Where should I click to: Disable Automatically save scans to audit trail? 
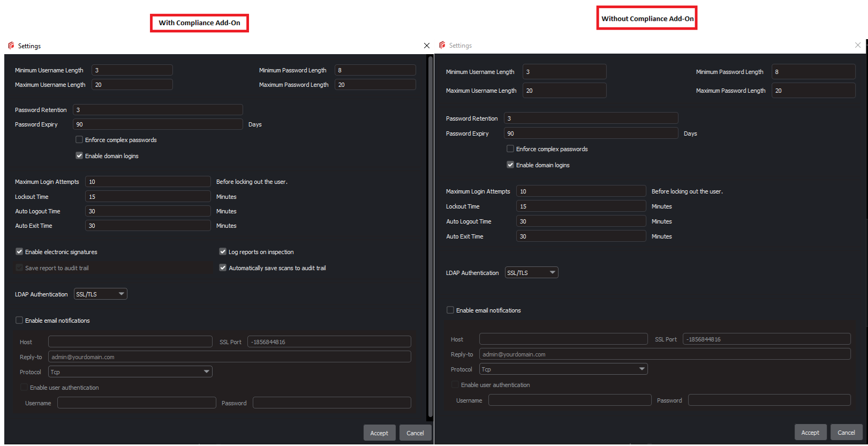click(x=223, y=268)
